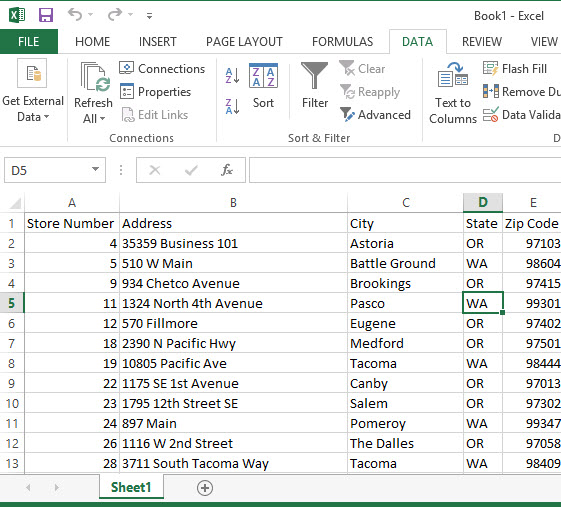This screenshot has height=507, width=561.
Task: Click the Flash Fill icon
Action: point(490,68)
